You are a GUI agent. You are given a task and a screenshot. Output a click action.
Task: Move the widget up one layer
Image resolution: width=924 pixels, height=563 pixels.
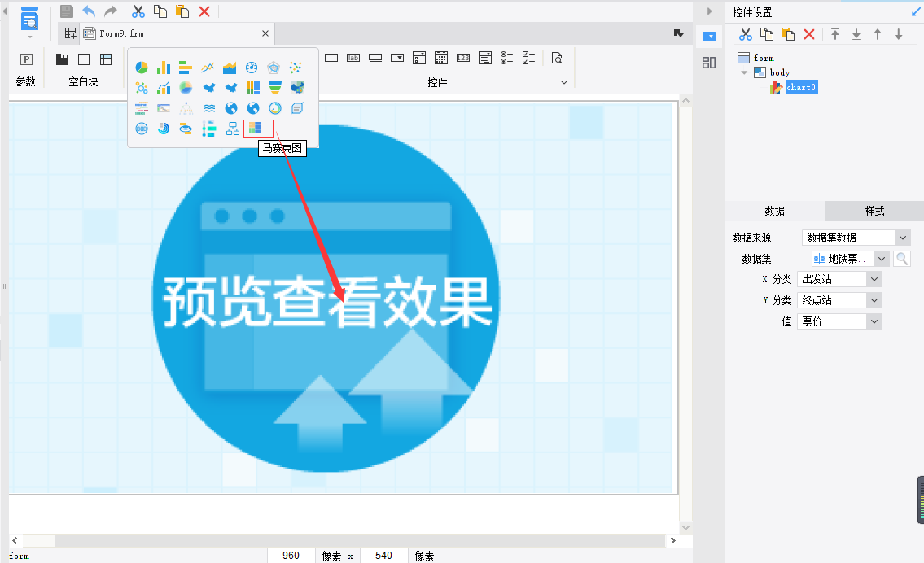878,34
